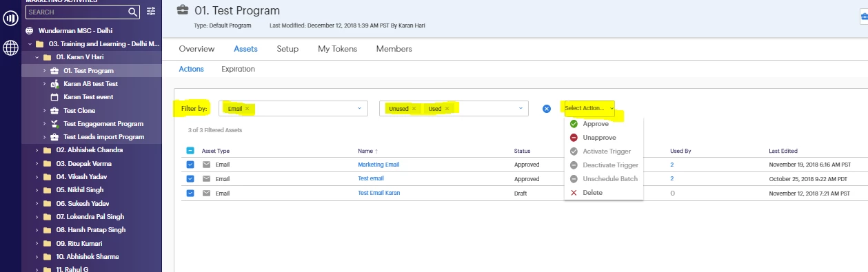Remove the Email filter chip

coord(247,109)
